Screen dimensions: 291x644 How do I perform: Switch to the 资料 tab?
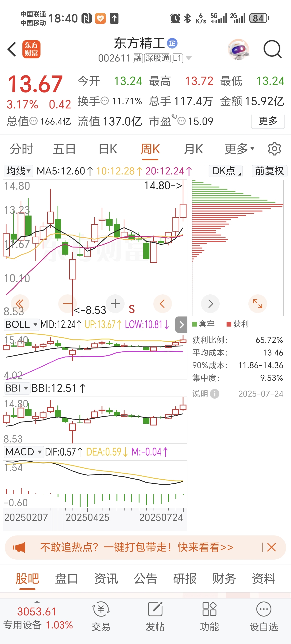tap(264, 579)
